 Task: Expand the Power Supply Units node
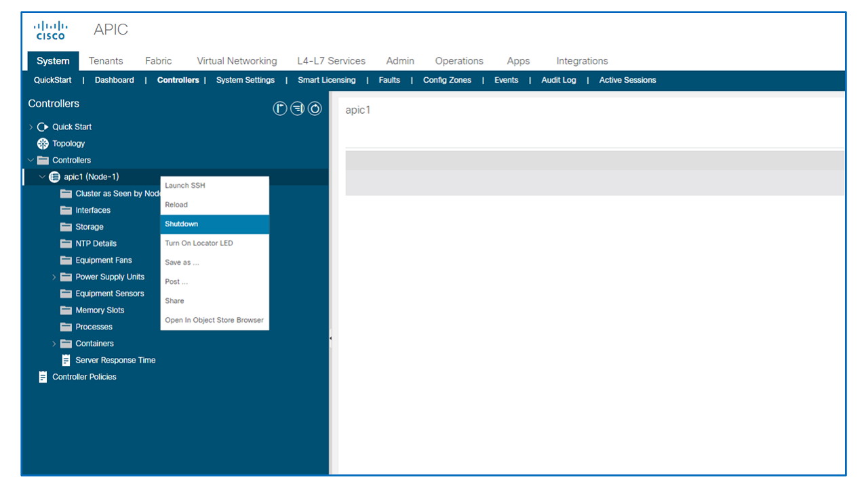tap(54, 277)
